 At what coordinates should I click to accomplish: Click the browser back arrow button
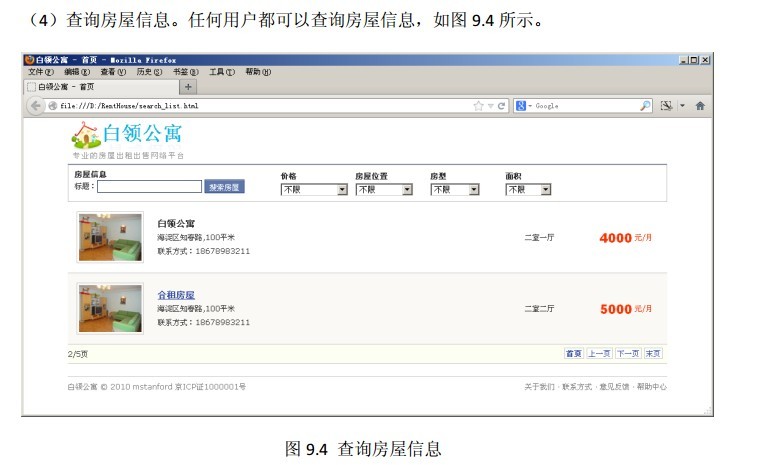[x=36, y=105]
